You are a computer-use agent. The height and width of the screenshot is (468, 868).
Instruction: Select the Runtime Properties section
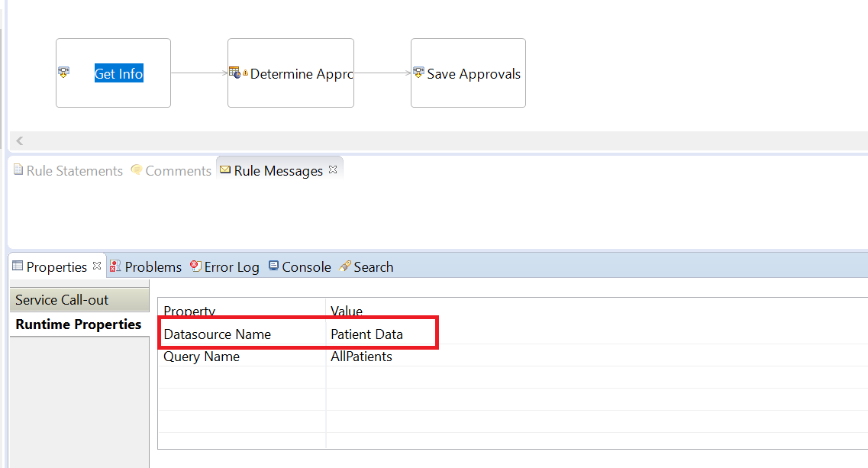[x=79, y=324]
